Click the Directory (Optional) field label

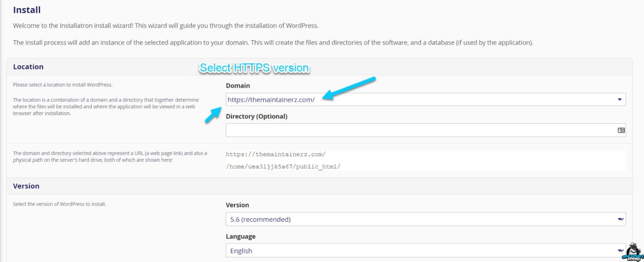(x=257, y=117)
